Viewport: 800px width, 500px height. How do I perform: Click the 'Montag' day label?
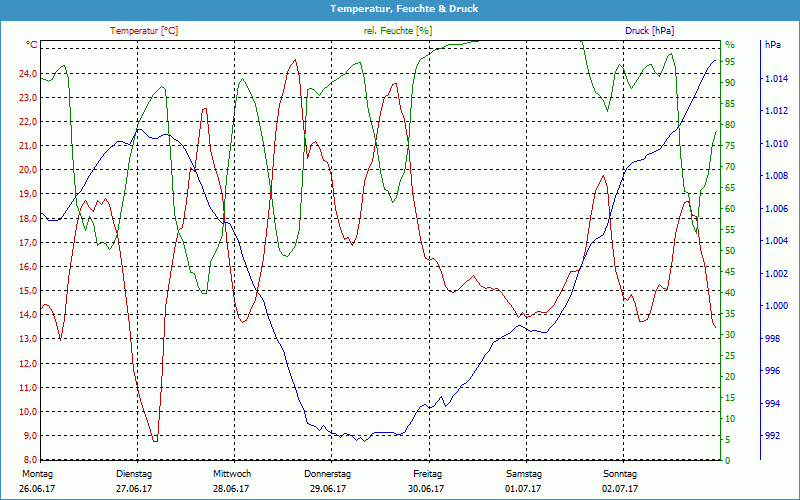(37, 474)
